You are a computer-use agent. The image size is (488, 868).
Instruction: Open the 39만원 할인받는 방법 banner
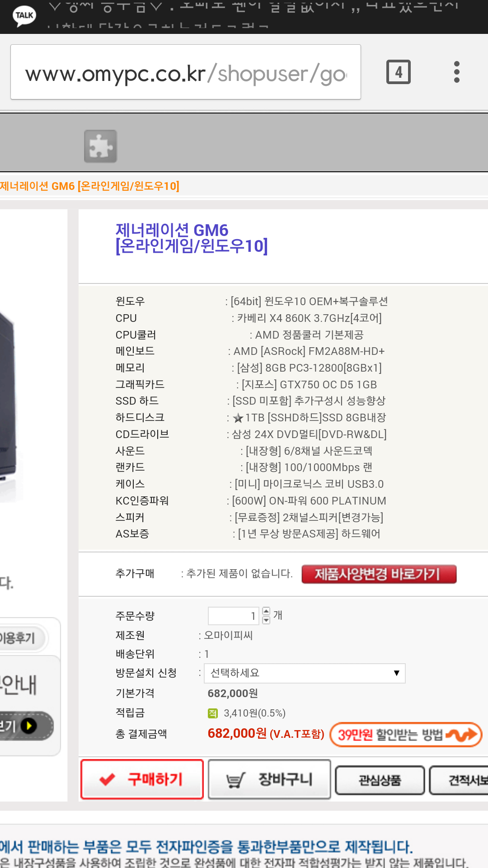pos(406,734)
